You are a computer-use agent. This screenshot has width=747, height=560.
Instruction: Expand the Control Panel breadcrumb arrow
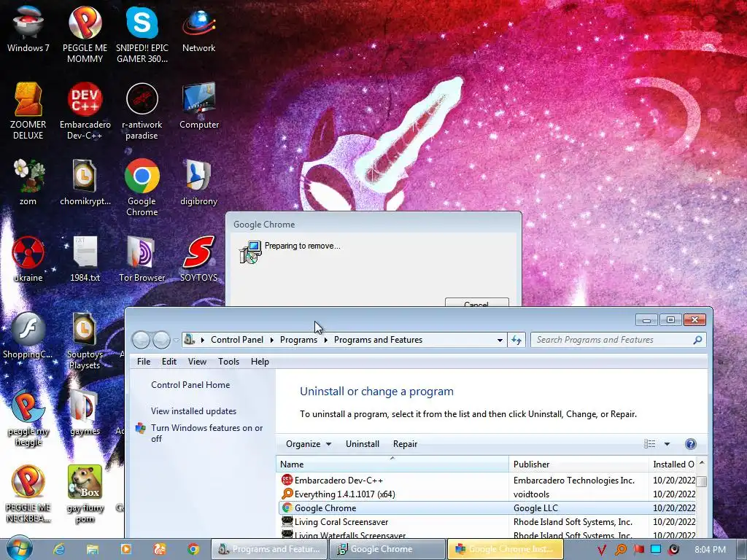tap(271, 340)
